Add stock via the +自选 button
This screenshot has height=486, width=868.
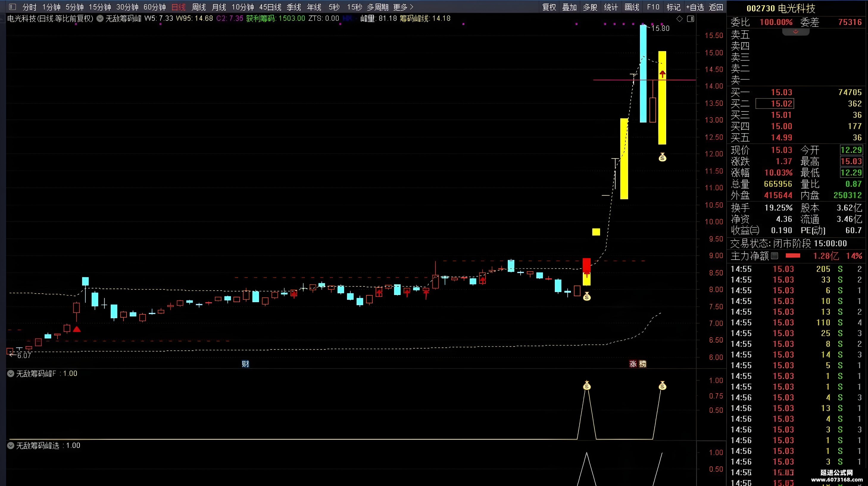click(x=695, y=7)
